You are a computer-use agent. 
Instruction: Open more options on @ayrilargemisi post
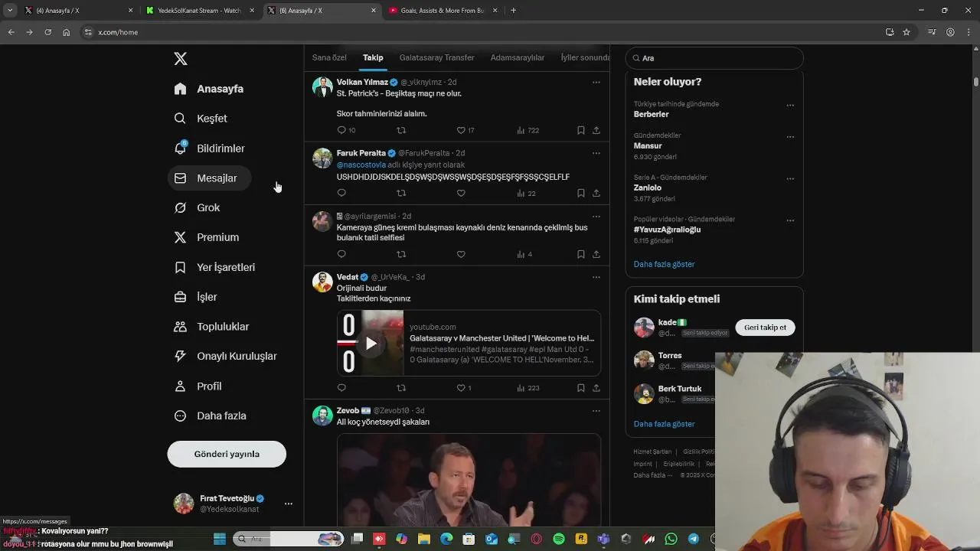coord(596,217)
